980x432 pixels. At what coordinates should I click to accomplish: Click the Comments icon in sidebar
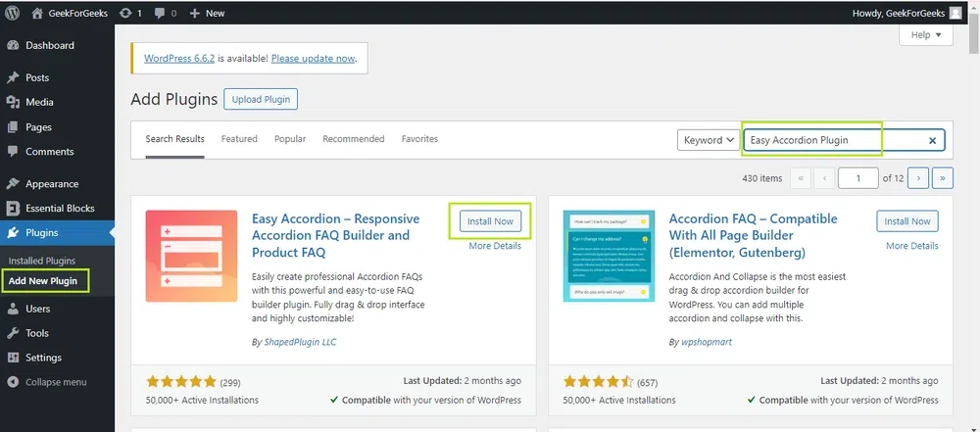(x=13, y=151)
